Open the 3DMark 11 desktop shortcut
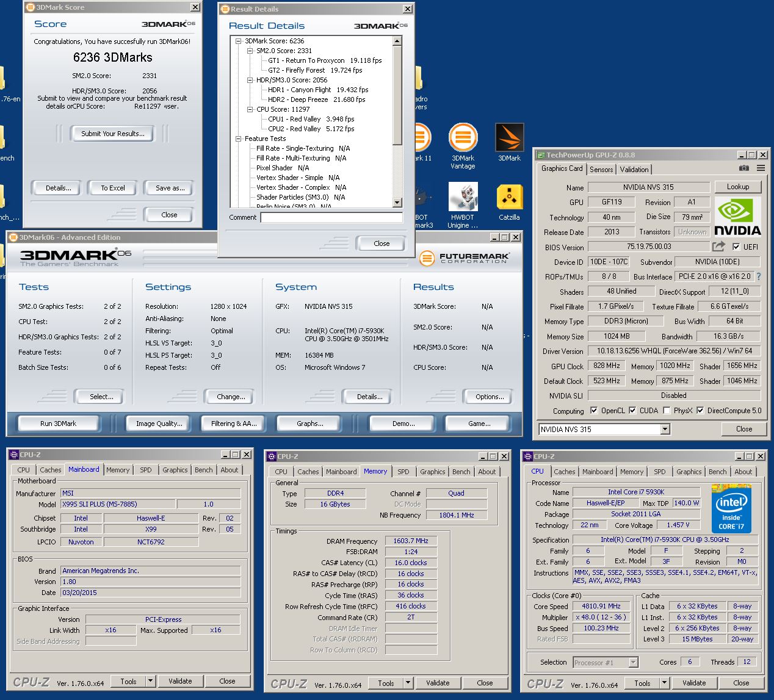Image resolution: width=774 pixels, height=700 pixels. [x=421, y=142]
